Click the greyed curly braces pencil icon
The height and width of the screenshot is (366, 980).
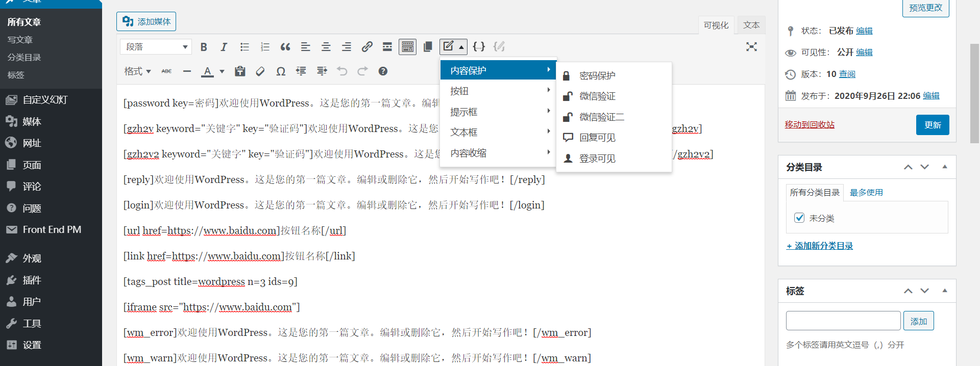point(499,47)
